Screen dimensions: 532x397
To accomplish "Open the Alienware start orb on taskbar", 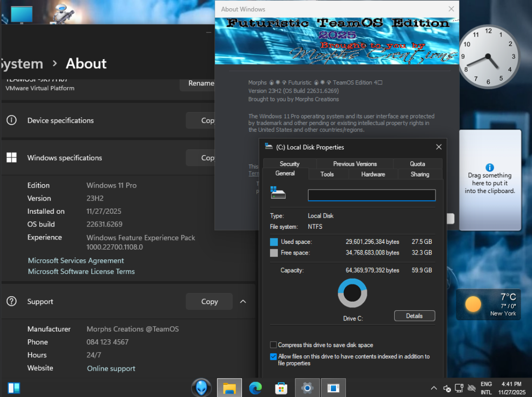I will click(x=201, y=388).
